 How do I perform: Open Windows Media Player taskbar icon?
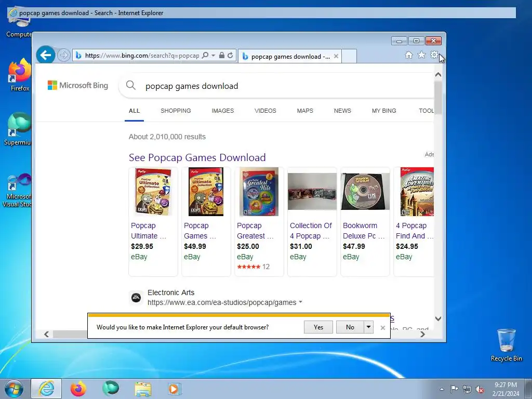(x=175, y=389)
